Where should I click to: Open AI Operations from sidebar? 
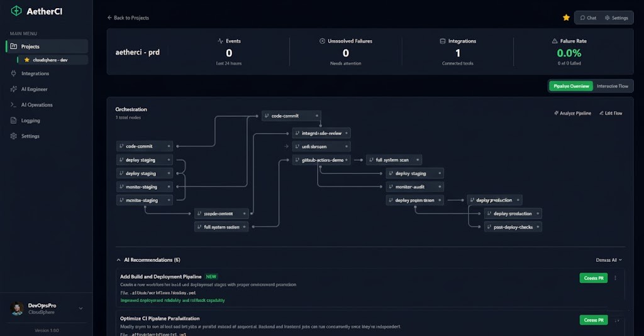coord(36,105)
